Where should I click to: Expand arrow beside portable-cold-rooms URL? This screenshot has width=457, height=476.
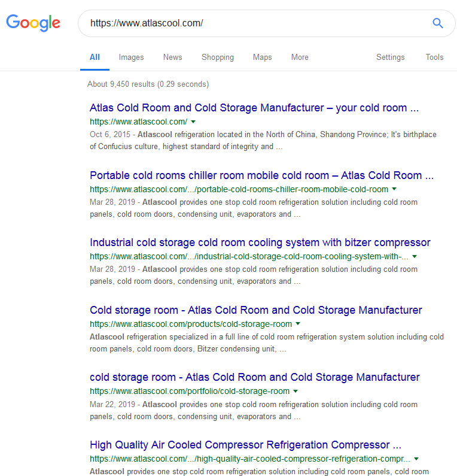tap(394, 189)
